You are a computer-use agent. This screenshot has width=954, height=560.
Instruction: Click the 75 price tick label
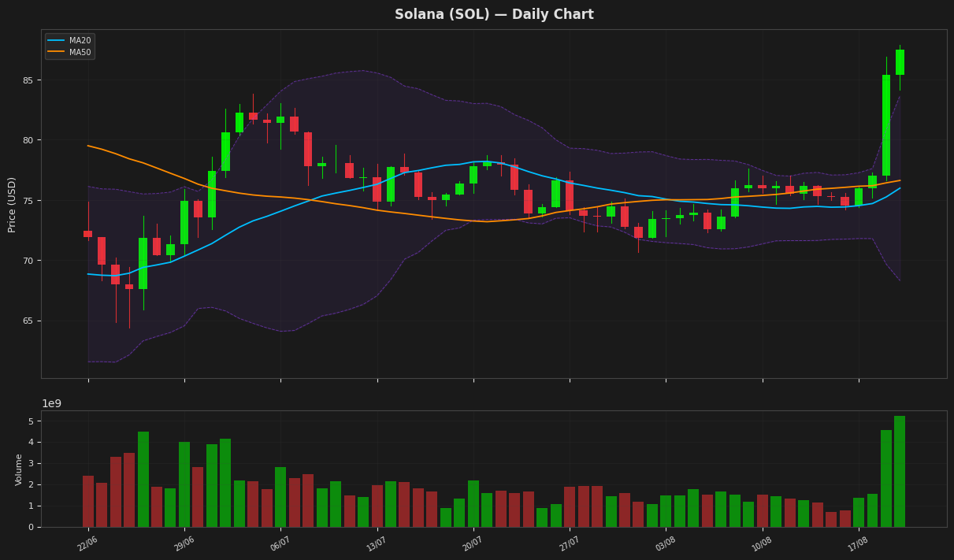[x=27, y=201]
